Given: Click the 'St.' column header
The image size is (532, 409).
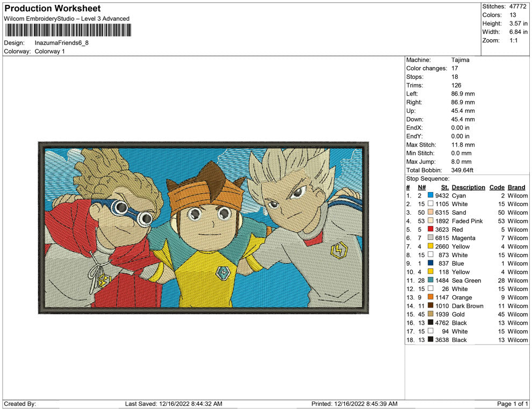Looking at the screenshot, I should click(445, 187).
